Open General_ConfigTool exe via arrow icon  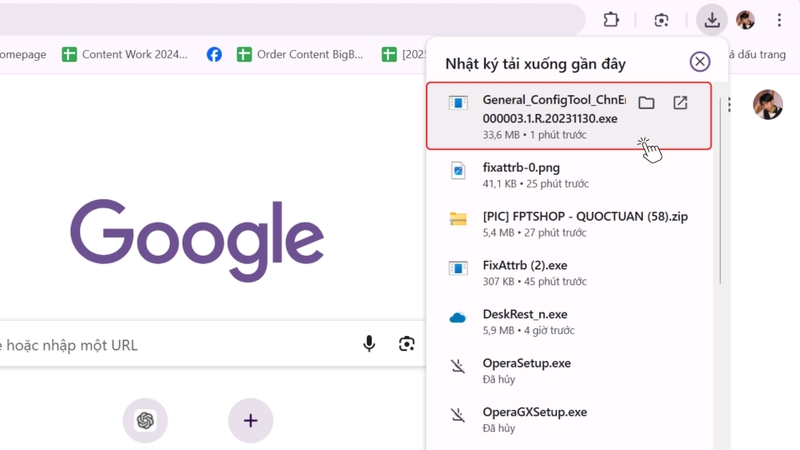pos(680,103)
